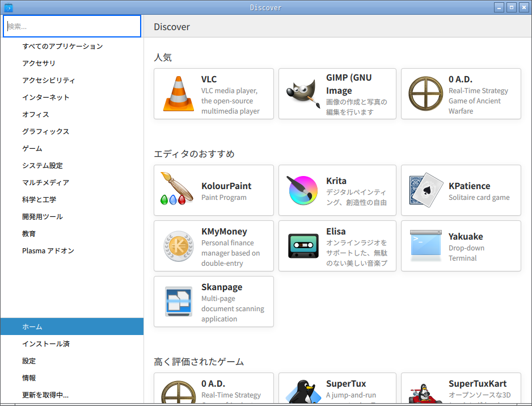Open the Krita title text
532x406 pixels.
[x=336, y=181]
